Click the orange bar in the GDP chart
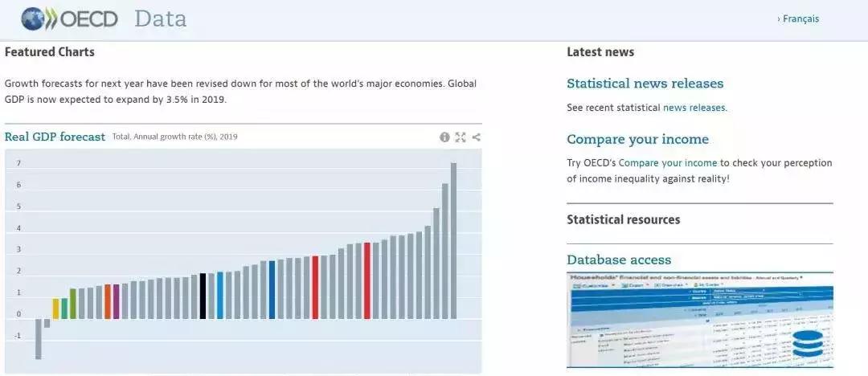Image resolution: width=868 pixels, height=376 pixels. pyautogui.click(x=108, y=301)
